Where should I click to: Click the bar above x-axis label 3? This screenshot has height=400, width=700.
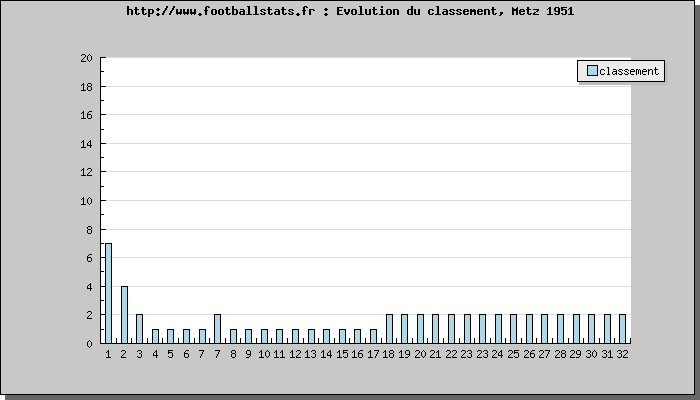140,329
